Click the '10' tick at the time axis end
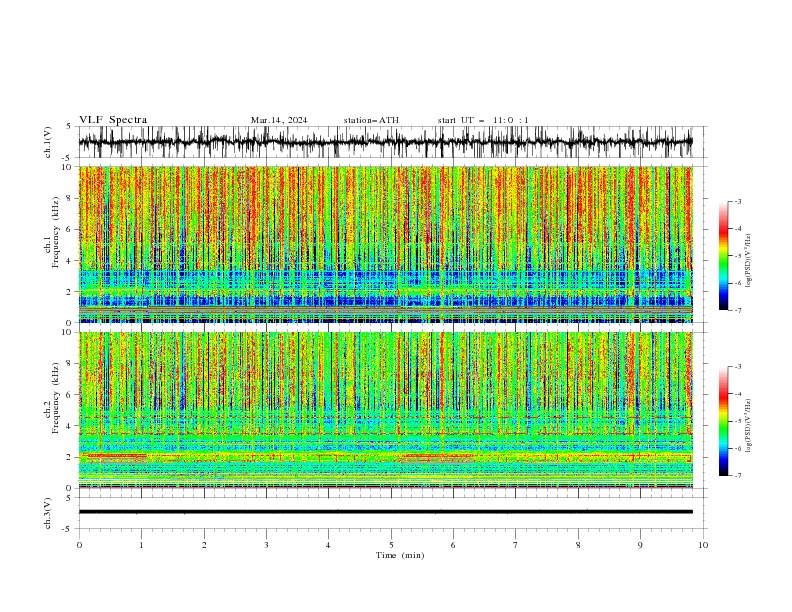This screenshot has width=792, height=612. pyautogui.click(x=703, y=545)
